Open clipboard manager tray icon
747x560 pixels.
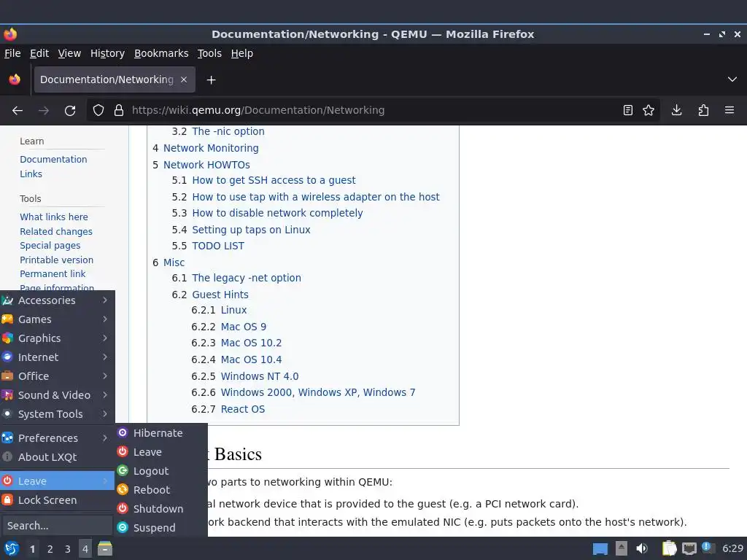point(669,548)
